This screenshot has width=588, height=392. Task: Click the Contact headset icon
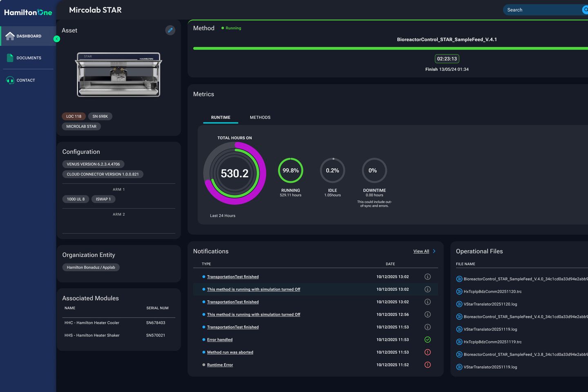[10, 80]
